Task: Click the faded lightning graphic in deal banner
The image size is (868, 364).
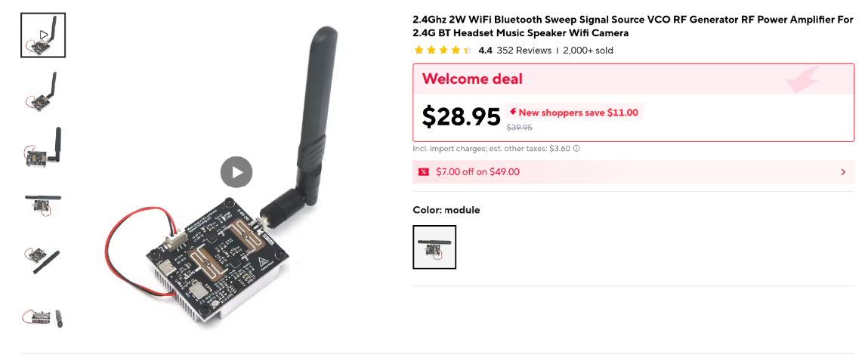Action: point(802,79)
